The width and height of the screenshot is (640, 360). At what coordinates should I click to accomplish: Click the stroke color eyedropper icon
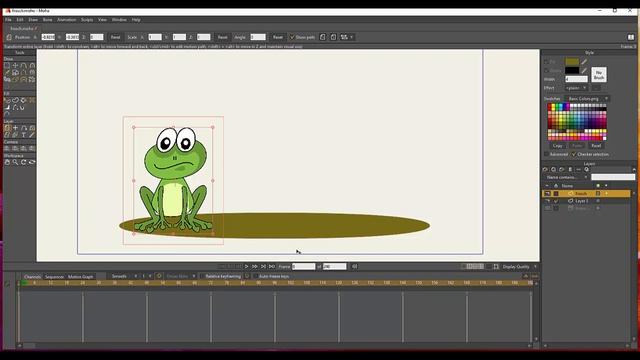click(x=584, y=71)
